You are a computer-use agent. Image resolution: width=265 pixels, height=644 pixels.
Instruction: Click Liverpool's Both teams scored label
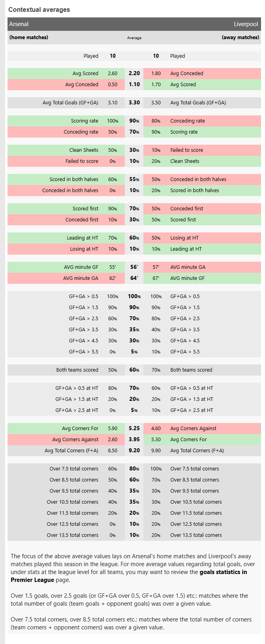[x=191, y=370]
